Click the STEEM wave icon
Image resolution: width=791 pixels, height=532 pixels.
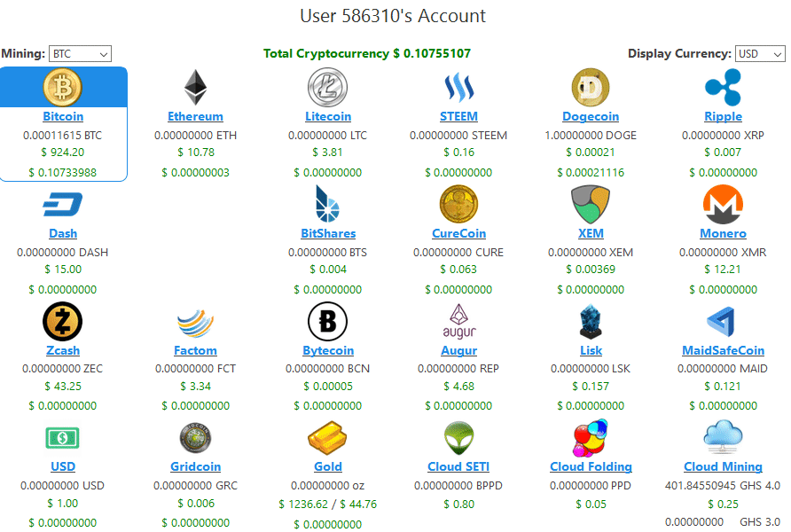click(458, 87)
